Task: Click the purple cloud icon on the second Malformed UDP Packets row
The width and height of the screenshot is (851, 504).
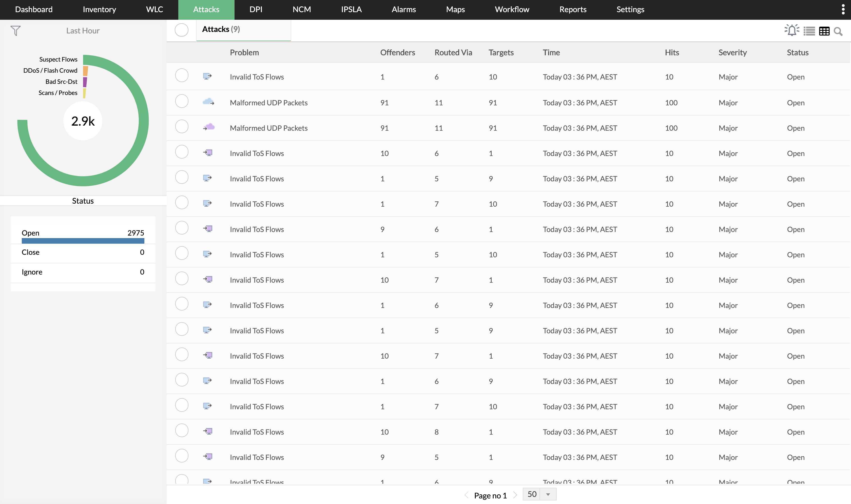Action: pyautogui.click(x=209, y=127)
